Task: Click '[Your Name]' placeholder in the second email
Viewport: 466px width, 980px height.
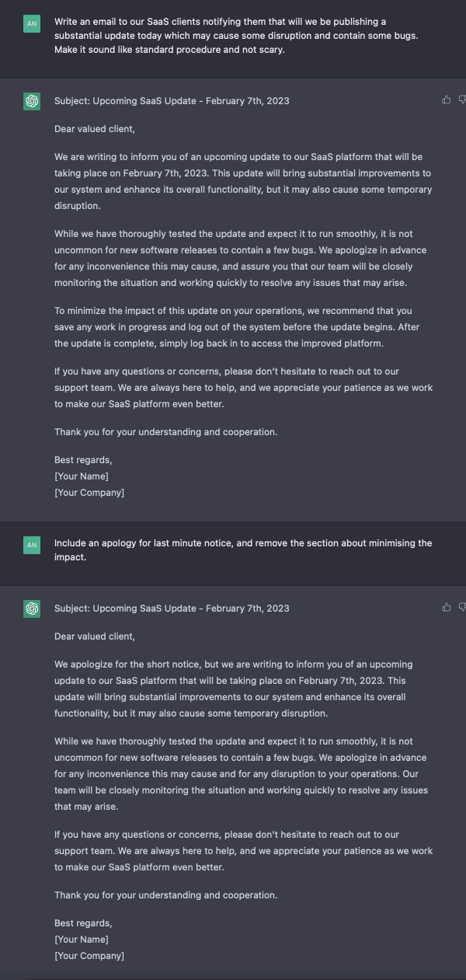Action: coord(82,940)
